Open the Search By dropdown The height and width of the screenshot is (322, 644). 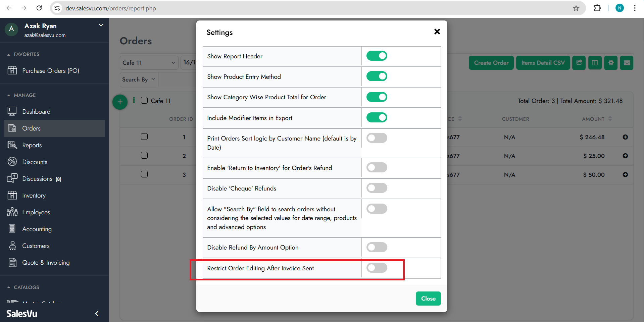point(139,79)
